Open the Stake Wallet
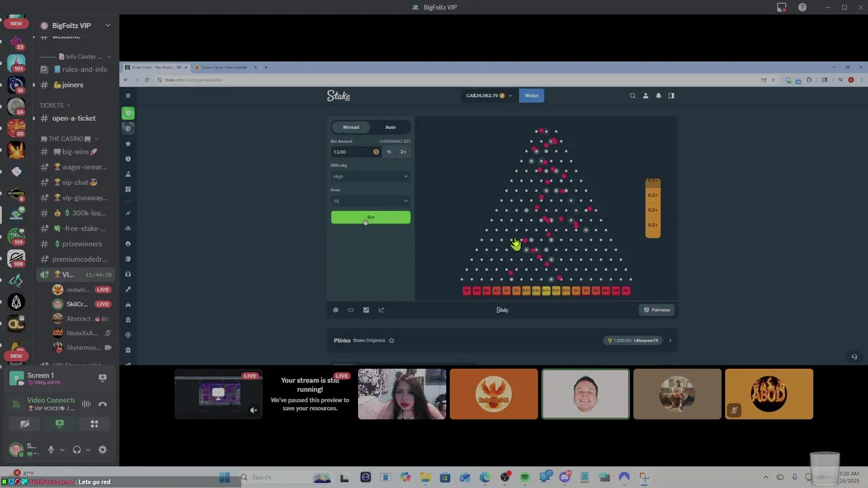Image resolution: width=868 pixels, height=488 pixels. click(x=532, y=96)
